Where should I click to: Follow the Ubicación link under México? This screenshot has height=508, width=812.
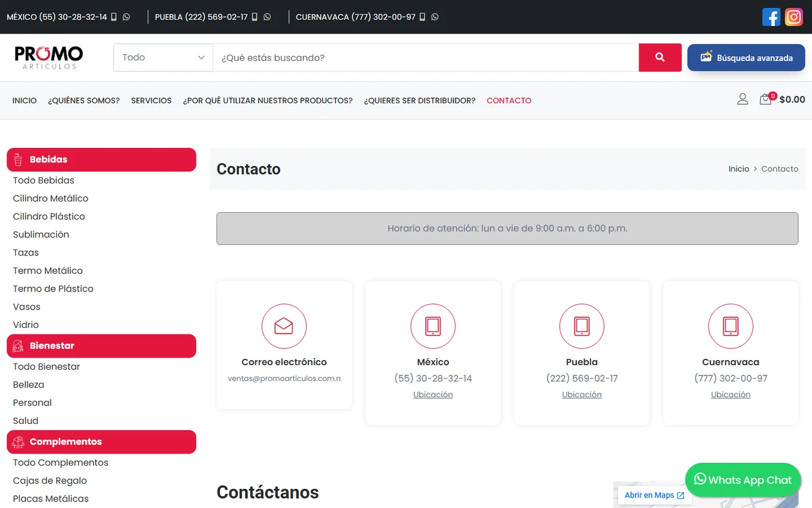click(433, 395)
